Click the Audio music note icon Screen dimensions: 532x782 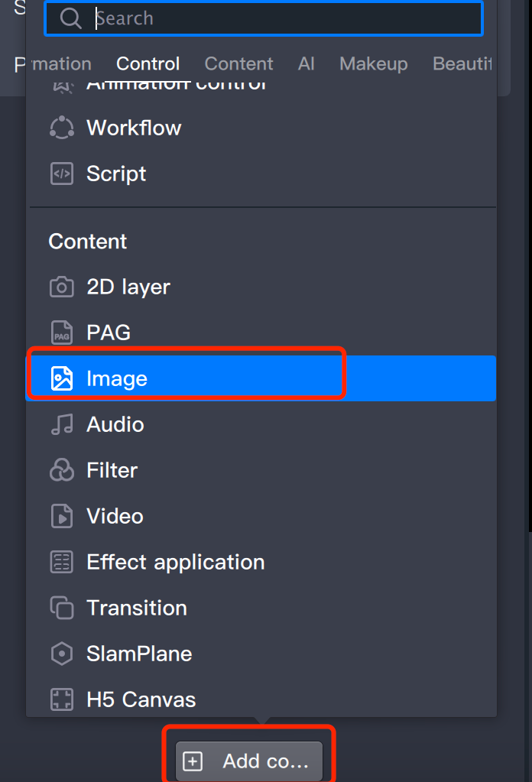tap(61, 424)
